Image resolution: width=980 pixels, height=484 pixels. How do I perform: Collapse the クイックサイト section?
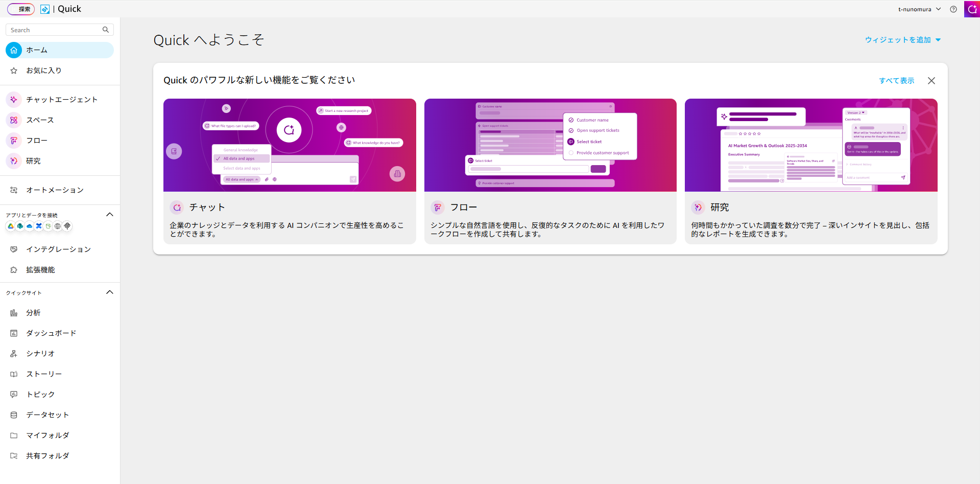tap(109, 292)
